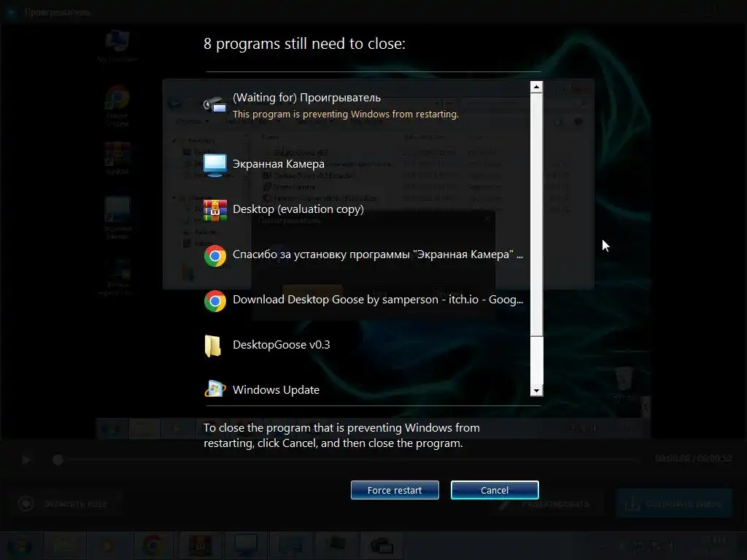Click the dimmed Chrome taskbar icon

click(x=153, y=545)
